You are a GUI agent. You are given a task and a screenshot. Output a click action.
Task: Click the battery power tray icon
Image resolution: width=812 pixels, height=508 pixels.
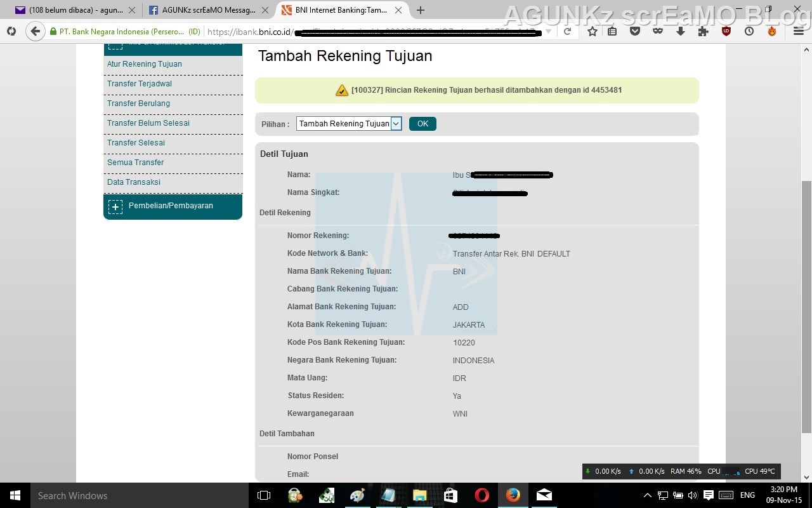click(678, 495)
